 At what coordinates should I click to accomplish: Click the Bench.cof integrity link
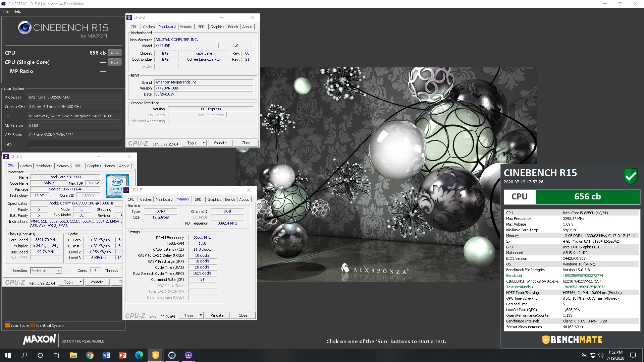514,276
